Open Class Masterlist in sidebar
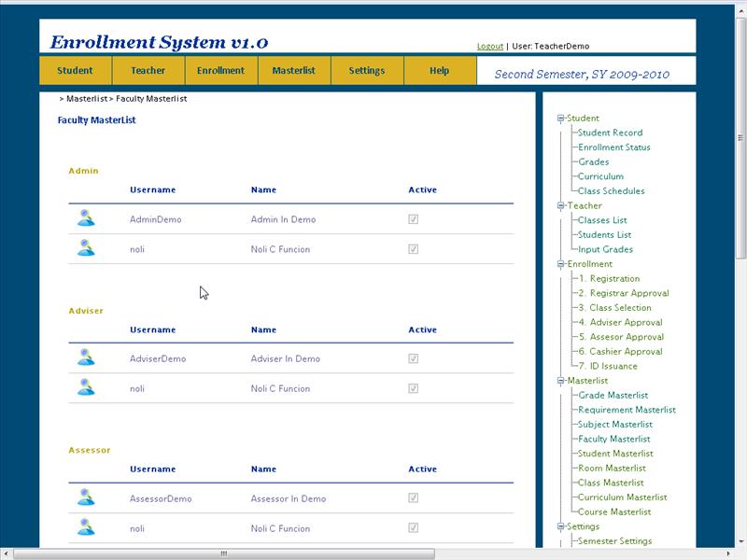This screenshot has height=560, width=747. pyautogui.click(x=611, y=483)
